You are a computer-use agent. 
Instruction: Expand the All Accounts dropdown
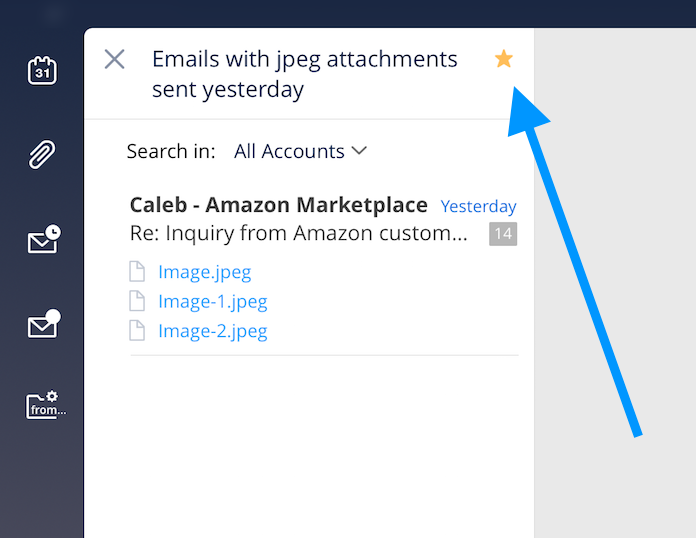[300, 151]
